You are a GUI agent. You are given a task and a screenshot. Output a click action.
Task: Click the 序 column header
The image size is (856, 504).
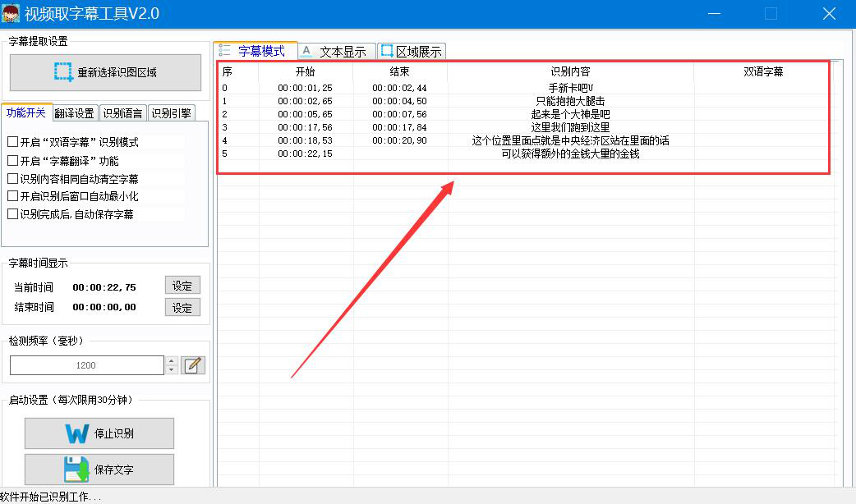(x=237, y=71)
